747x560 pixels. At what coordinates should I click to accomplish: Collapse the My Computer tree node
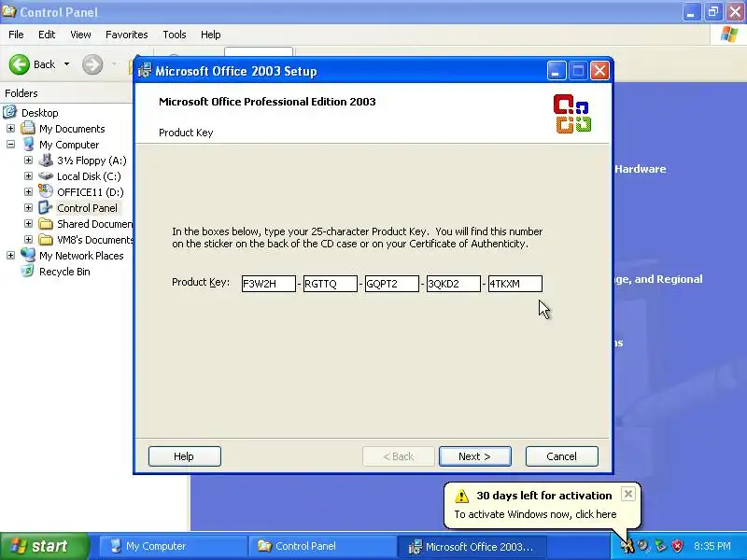click(x=10, y=145)
